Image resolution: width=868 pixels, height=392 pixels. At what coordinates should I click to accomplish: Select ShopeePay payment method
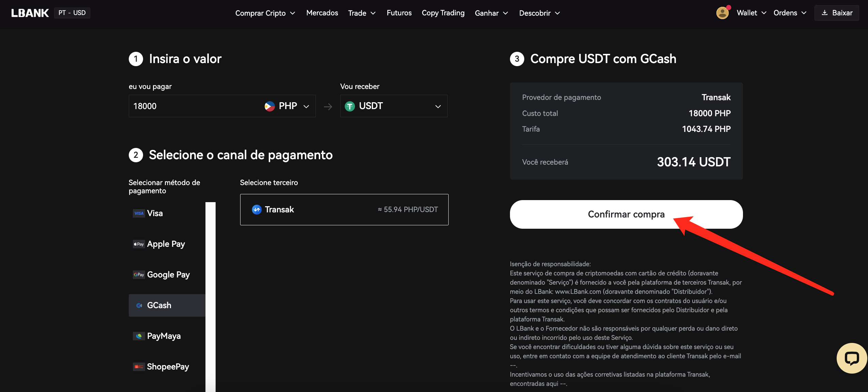pos(167,367)
